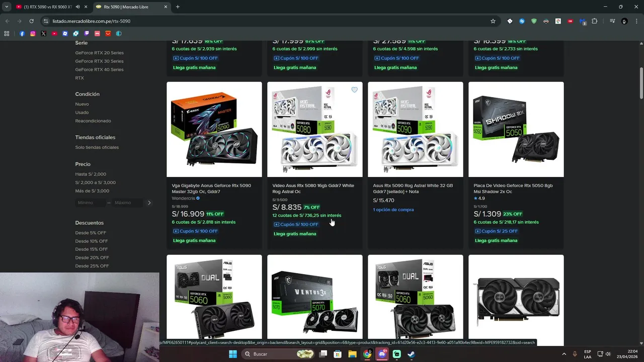Open YouTube bookmark icon

coord(54,34)
